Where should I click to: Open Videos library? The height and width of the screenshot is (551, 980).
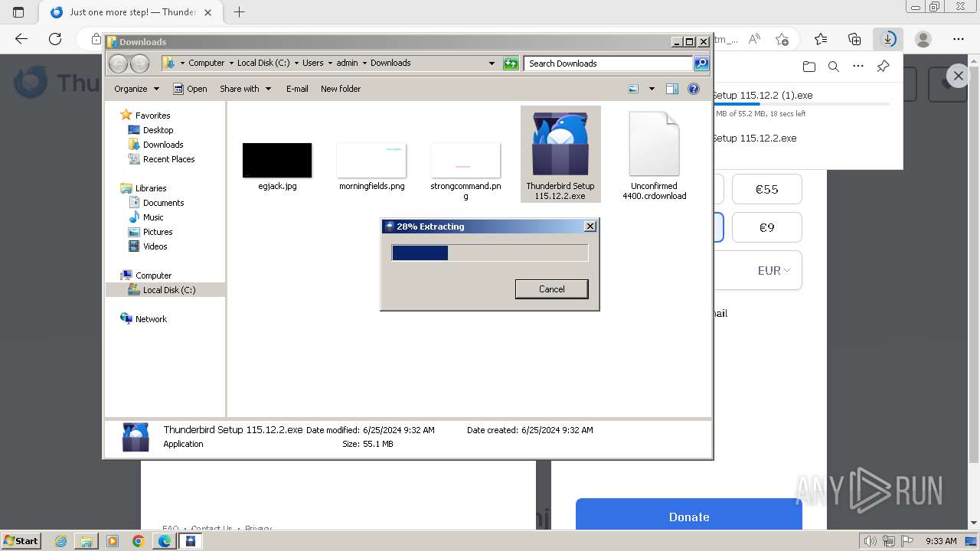tap(155, 246)
